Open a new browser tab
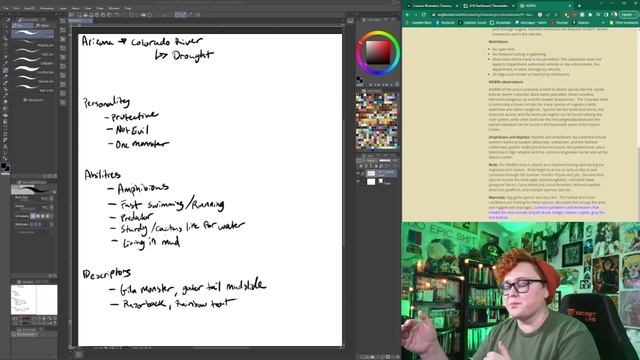The height and width of the screenshot is (360, 640). tap(579, 6)
